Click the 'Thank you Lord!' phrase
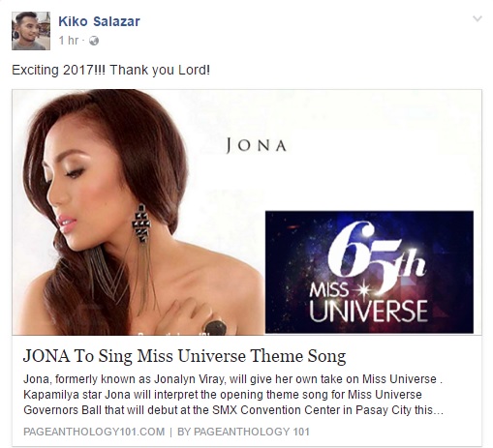 [x=160, y=70]
